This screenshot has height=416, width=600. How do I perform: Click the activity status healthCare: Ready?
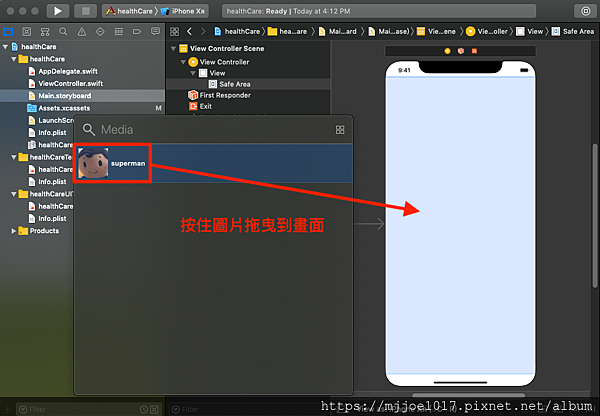[x=378, y=11]
